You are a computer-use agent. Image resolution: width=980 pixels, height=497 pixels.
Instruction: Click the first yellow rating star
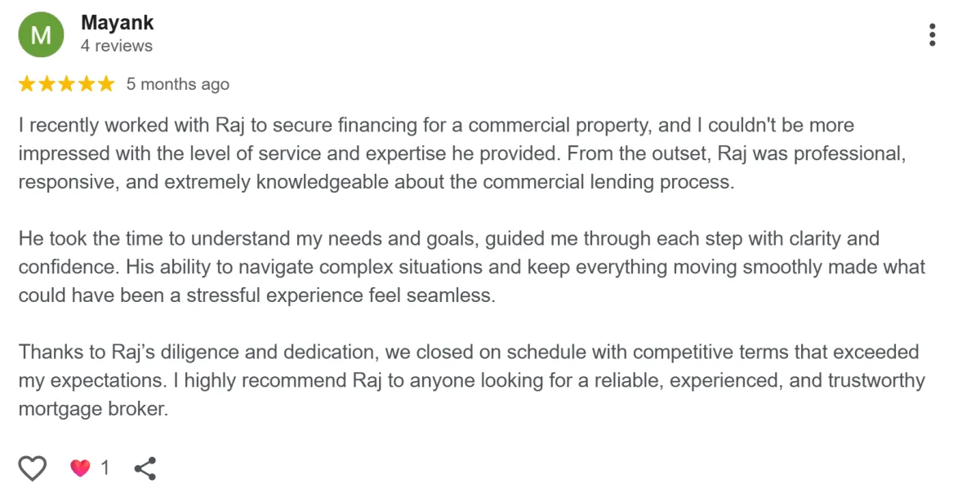click(x=26, y=84)
